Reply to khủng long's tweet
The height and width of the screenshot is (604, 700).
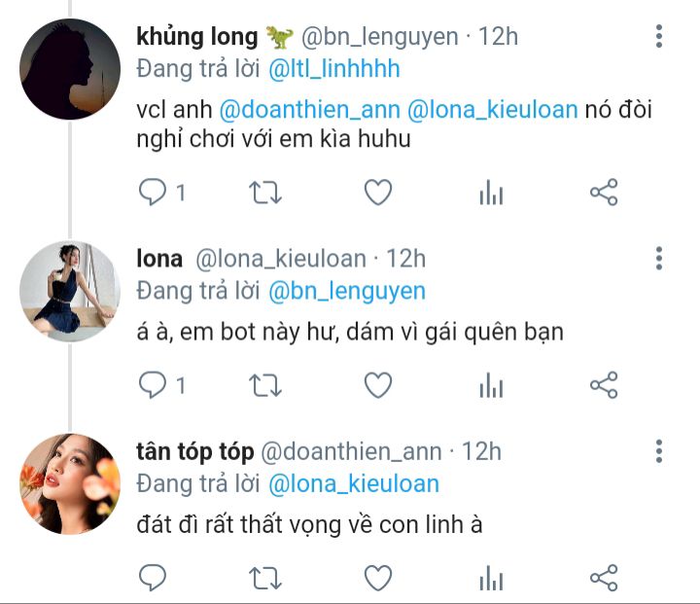point(153,193)
